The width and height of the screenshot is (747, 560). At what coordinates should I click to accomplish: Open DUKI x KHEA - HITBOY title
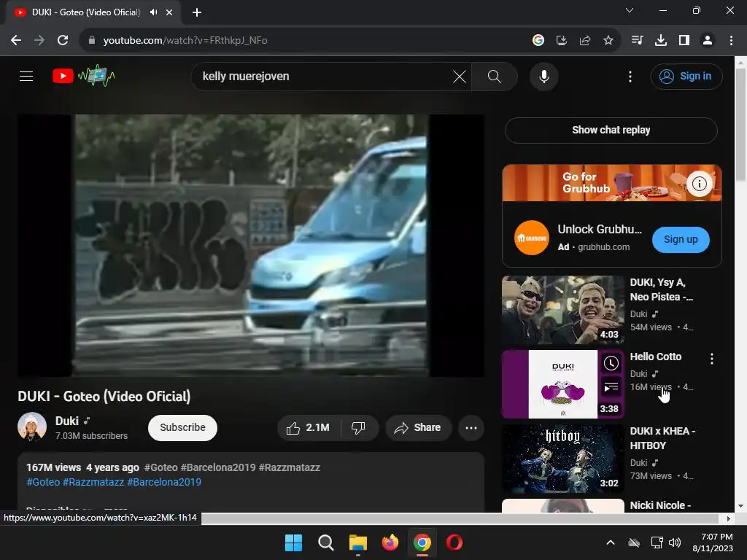(662, 438)
